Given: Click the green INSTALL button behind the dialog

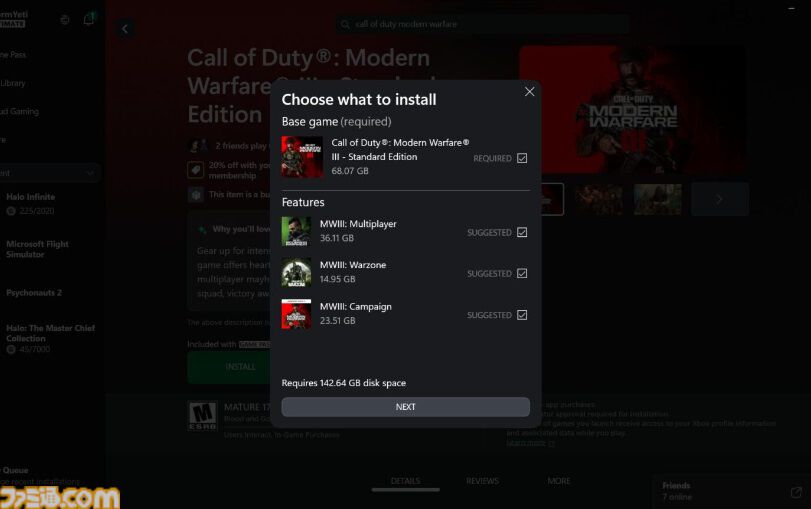Looking at the screenshot, I should click(x=240, y=367).
